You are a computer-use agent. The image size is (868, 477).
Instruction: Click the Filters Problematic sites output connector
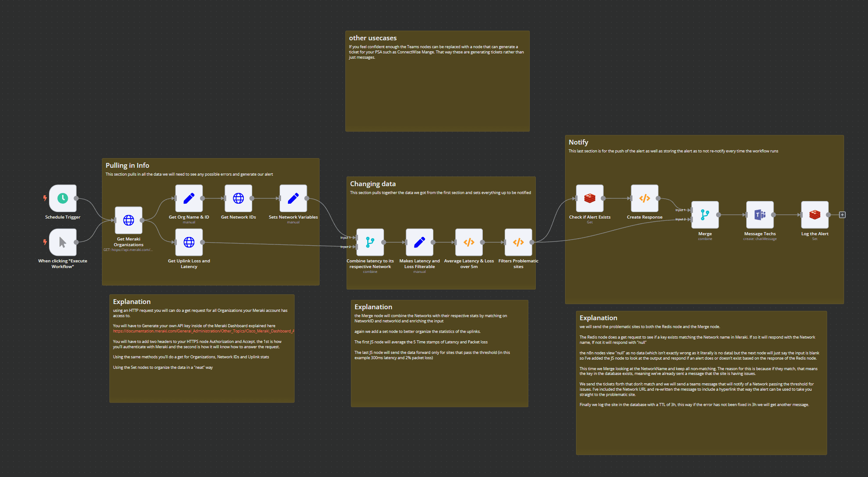point(532,242)
